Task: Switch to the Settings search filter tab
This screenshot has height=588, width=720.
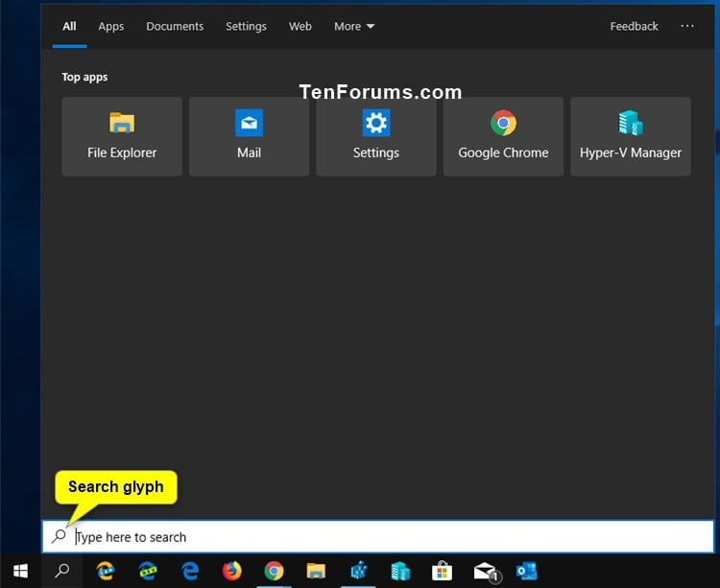Action: coord(246,26)
